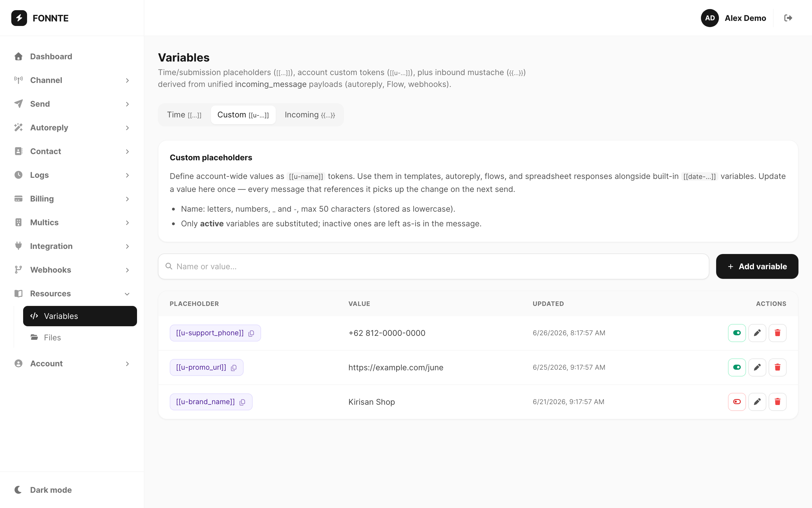
Task: Switch to the Incoming {{...}} tab
Action: [x=310, y=115]
